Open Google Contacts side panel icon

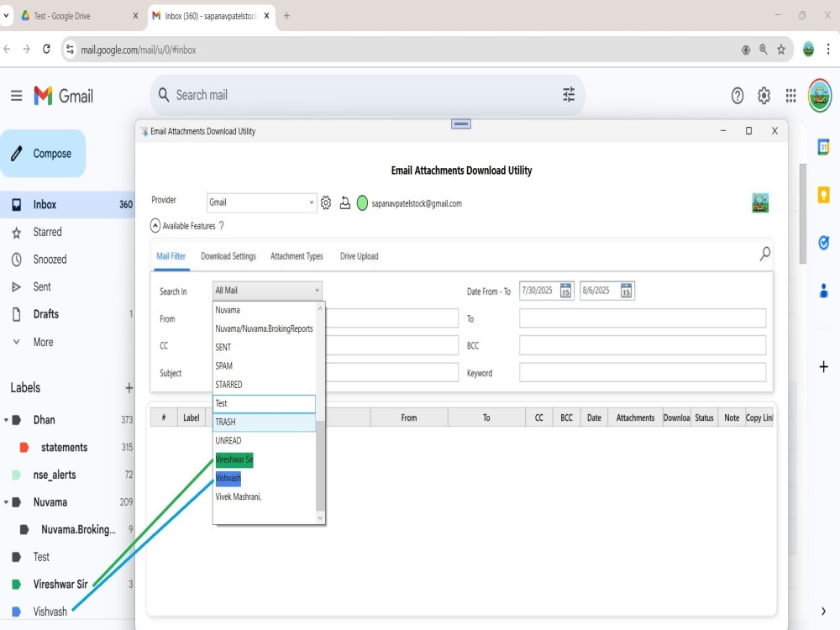coord(823,291)
